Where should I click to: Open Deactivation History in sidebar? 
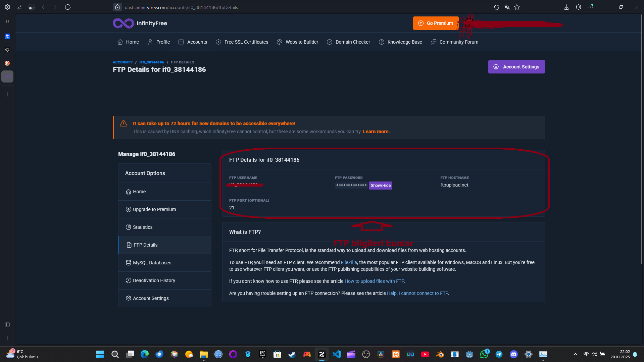click(x=165, y=280)
